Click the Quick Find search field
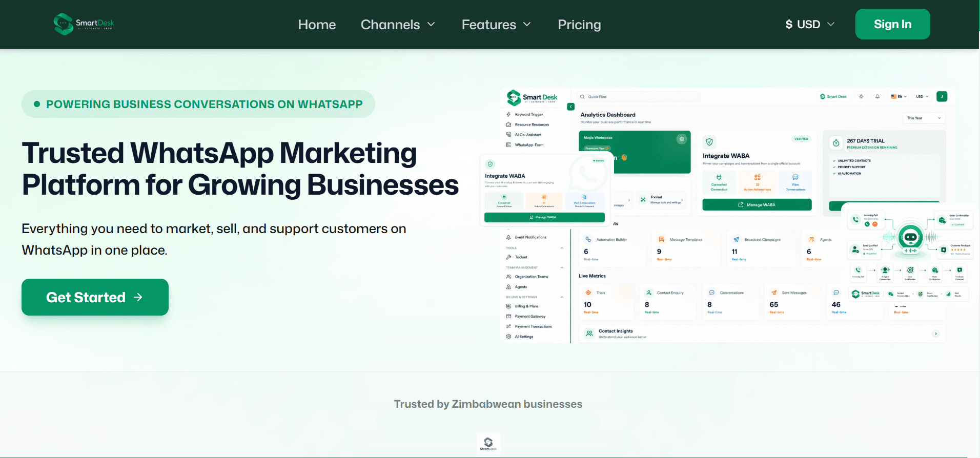 point(639,97)
